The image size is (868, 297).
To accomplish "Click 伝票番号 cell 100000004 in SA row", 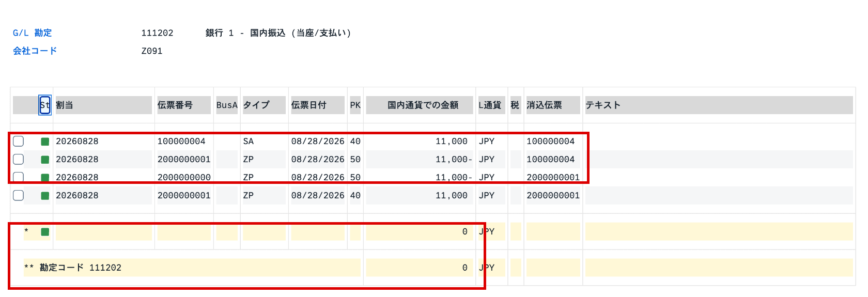I will [x=181, y=141].
